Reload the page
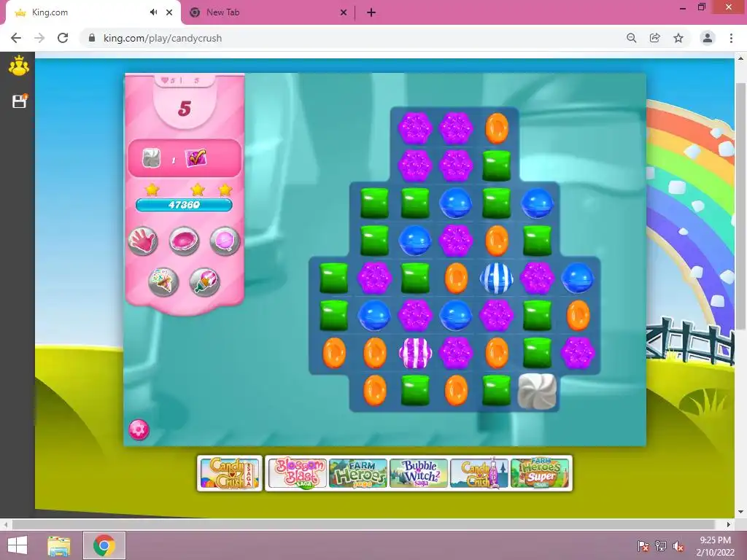 (63, 38)
